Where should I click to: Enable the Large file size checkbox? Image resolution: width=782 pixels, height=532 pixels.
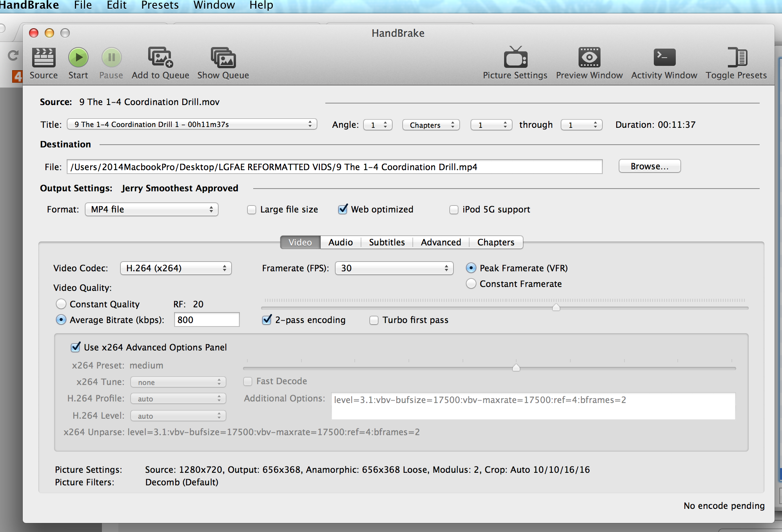(252, 210)
